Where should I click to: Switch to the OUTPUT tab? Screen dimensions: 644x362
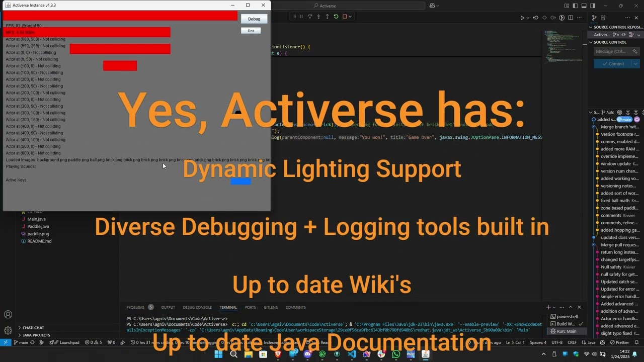168,307
